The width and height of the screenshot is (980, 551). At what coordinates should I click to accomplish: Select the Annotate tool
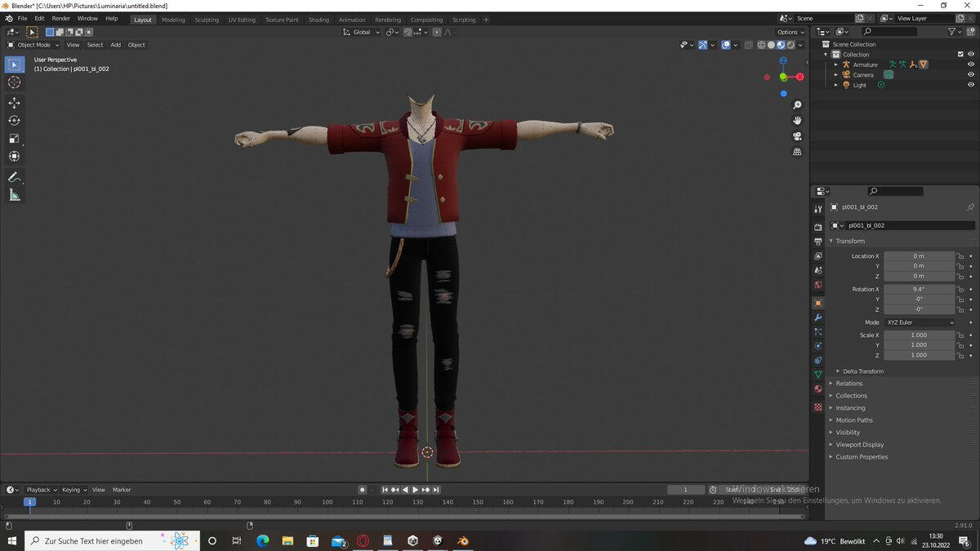tap(15, 177)
